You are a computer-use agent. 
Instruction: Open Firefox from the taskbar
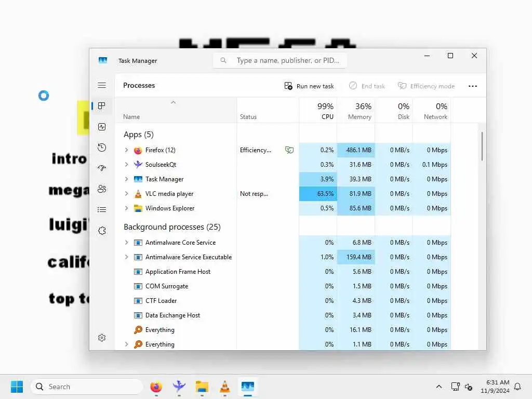156,387
